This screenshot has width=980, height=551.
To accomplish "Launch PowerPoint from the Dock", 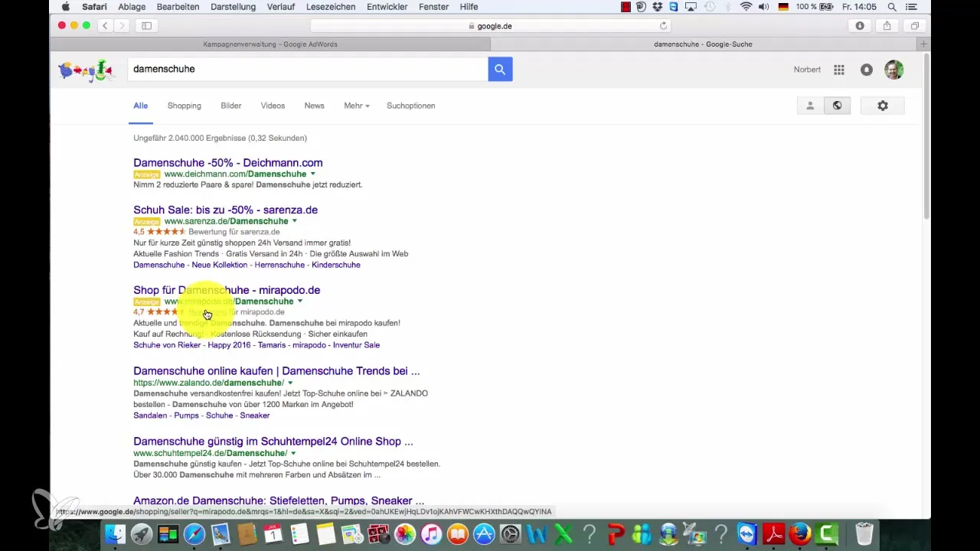I will click(x=616, y=533).
